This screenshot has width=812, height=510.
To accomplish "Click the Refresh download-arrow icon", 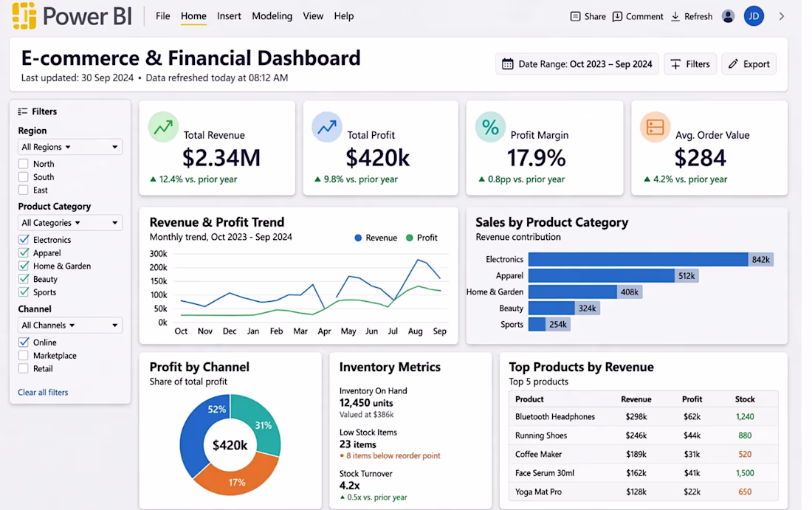I will pyautogui.click(x=675, y=16).
